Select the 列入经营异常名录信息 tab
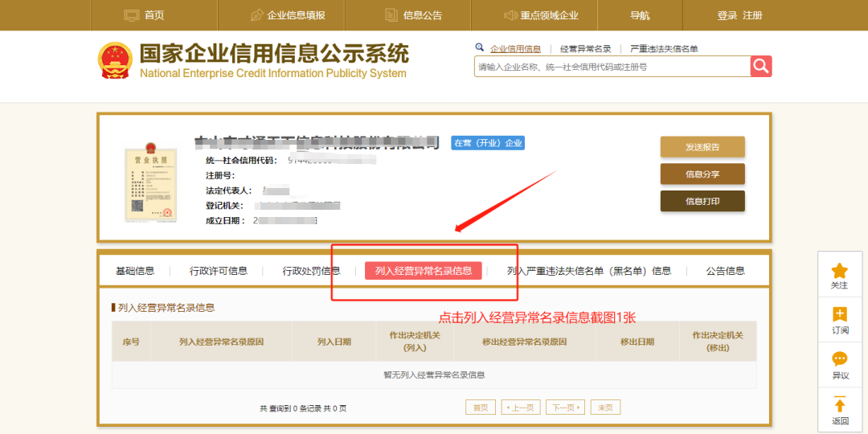Image resolution: width=868 pixels, height=434 pixels. pyautogui.click(x=424, y=271)
